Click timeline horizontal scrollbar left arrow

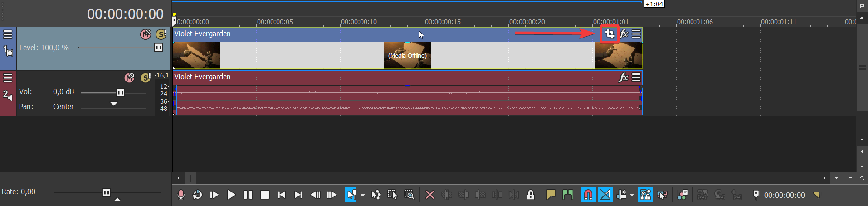178,178
